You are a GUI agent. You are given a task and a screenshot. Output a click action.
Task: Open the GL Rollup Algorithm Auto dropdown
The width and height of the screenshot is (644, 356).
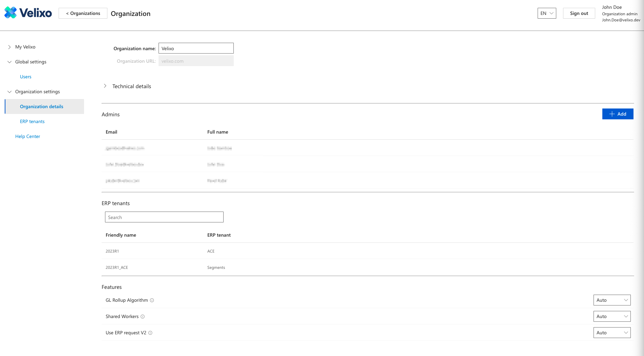611,300
